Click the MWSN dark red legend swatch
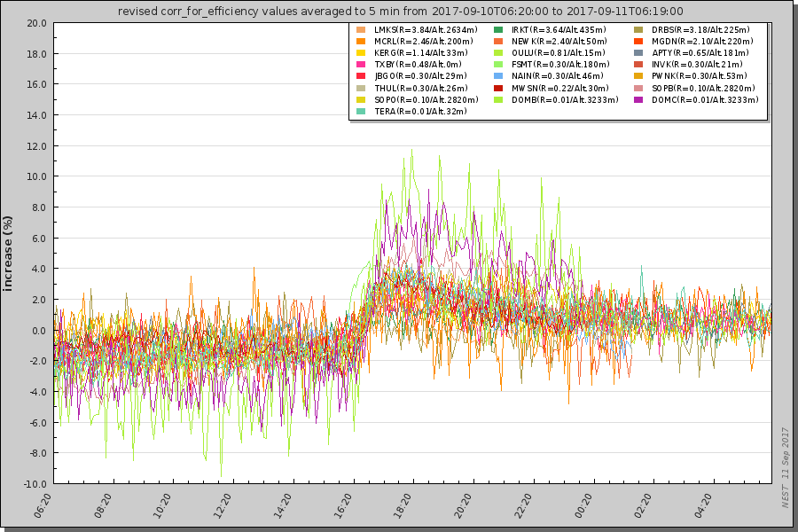798x532 pixels. click(498, 89)
